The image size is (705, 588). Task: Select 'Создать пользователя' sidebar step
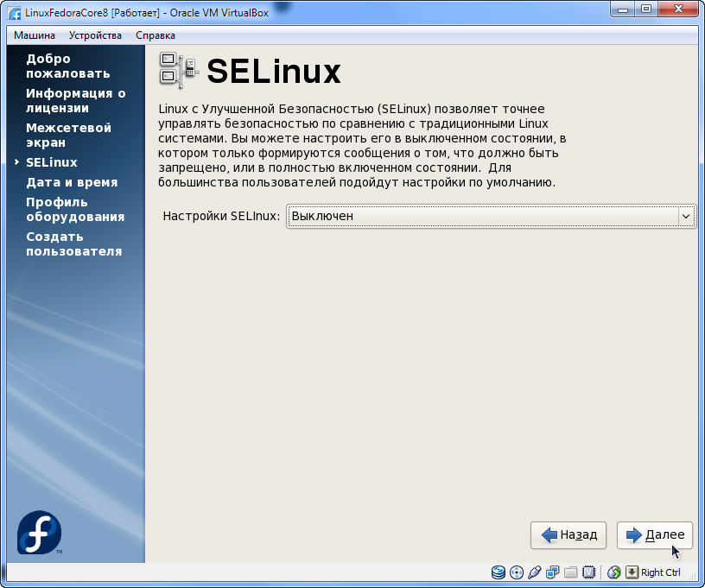click(x=73, y=243)
